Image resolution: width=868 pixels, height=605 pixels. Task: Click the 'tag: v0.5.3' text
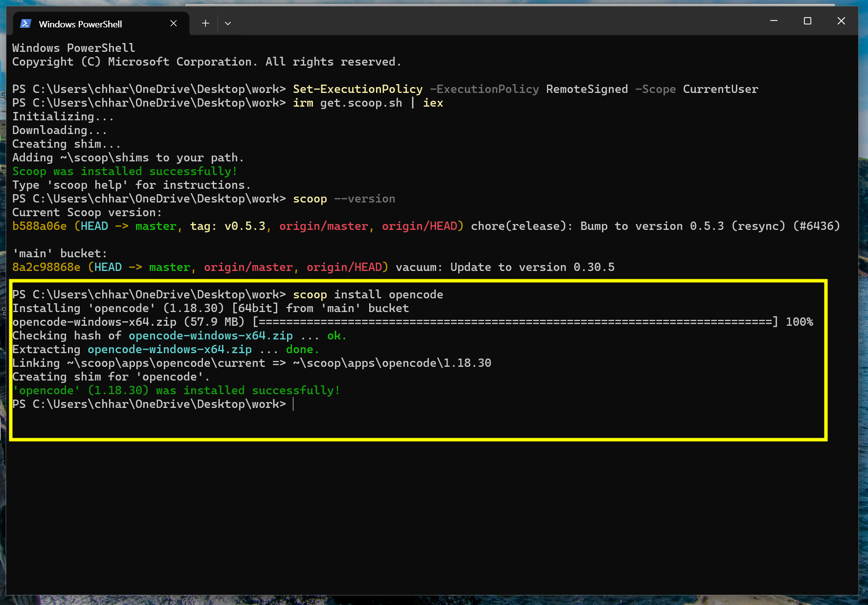pyautogui.click(x=228, y=226)
